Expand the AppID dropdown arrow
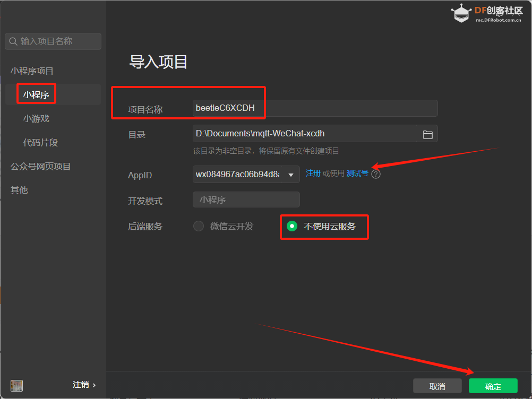 (x=291, y=175)
